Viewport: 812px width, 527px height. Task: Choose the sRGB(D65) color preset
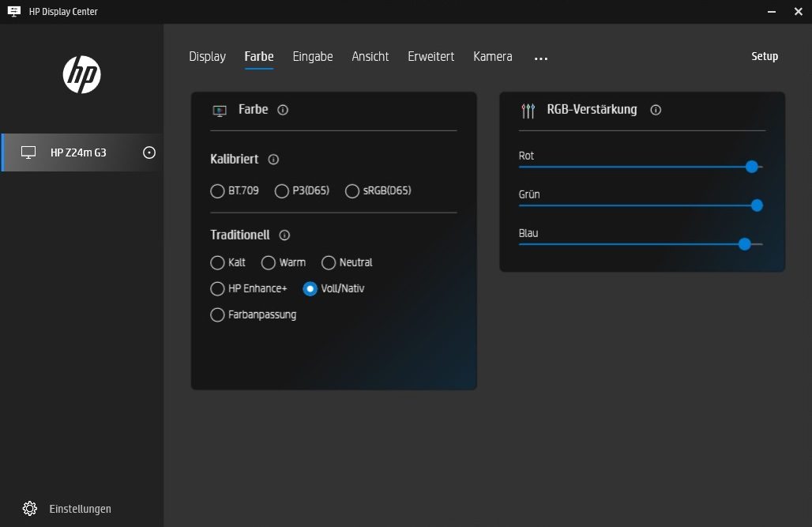[352, 191]
